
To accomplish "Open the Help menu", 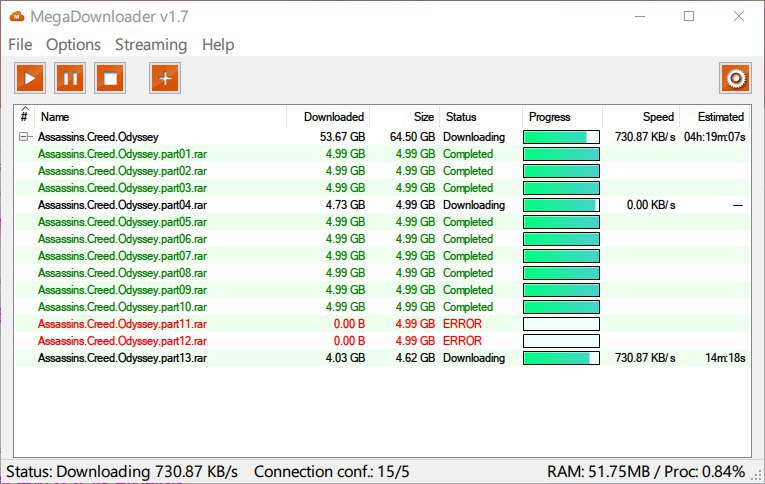I will click(218, 45).
